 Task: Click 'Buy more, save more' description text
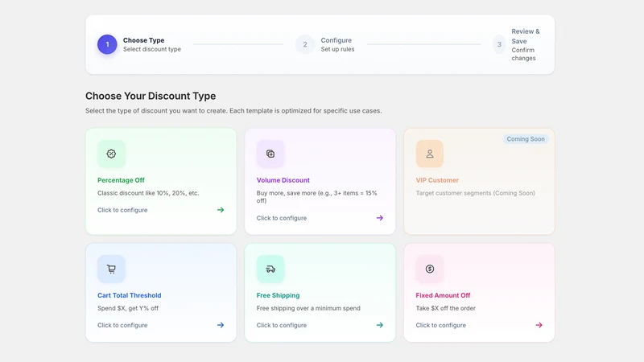pyautogui.click(x=316, y=196)
